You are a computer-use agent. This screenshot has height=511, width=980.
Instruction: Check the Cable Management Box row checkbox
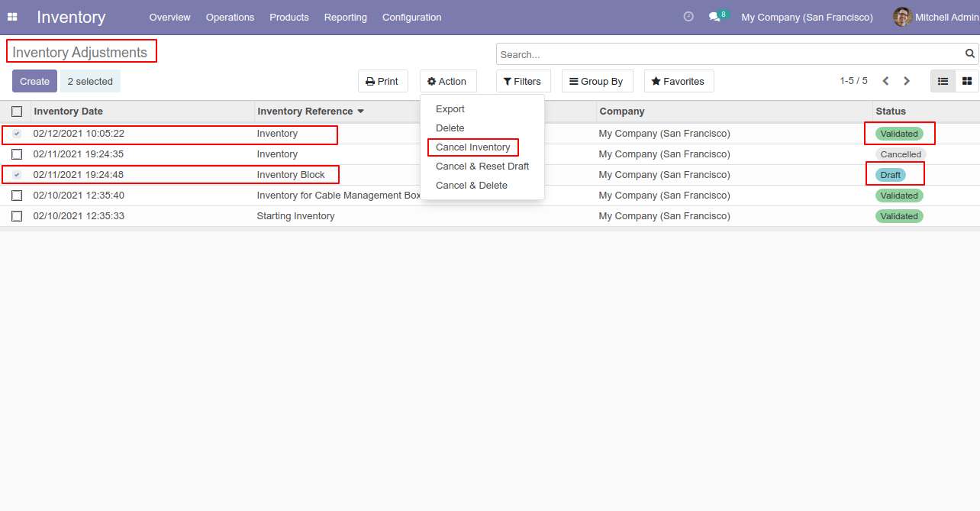click(x=17, y=196)
